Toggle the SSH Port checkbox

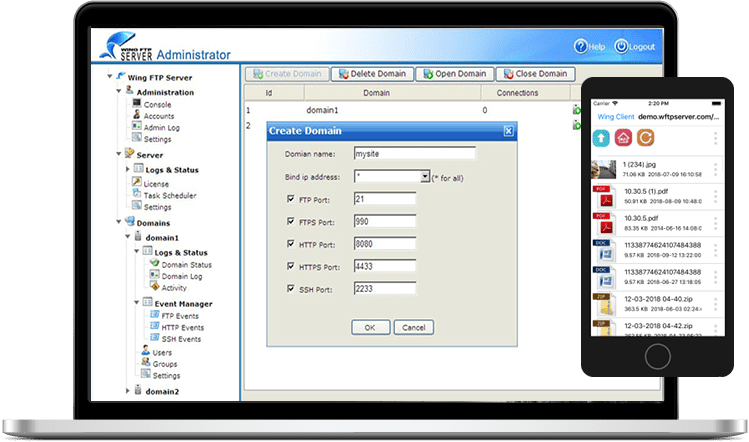(290, 289)
